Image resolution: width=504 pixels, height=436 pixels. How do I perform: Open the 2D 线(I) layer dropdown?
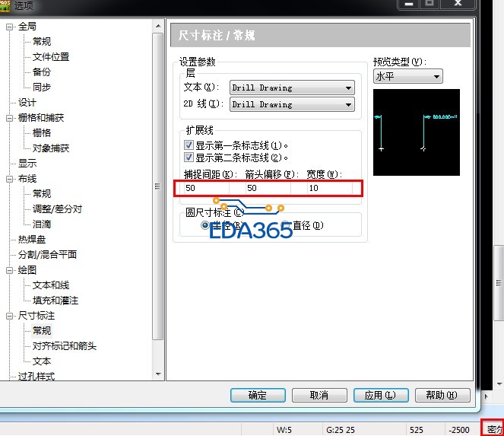(x=292, y=104)
